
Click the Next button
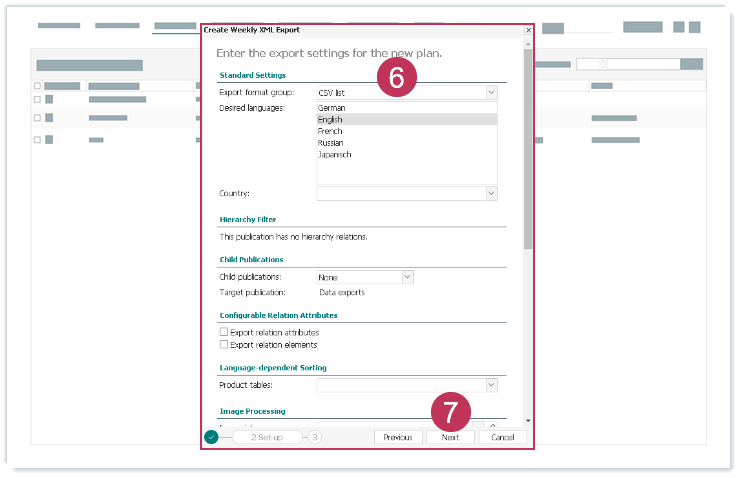click(x=450, y=437)
